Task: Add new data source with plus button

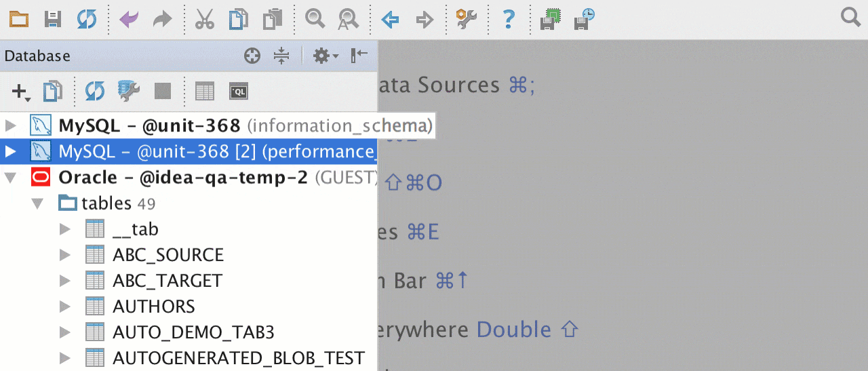Action: (x=21, y=92)
